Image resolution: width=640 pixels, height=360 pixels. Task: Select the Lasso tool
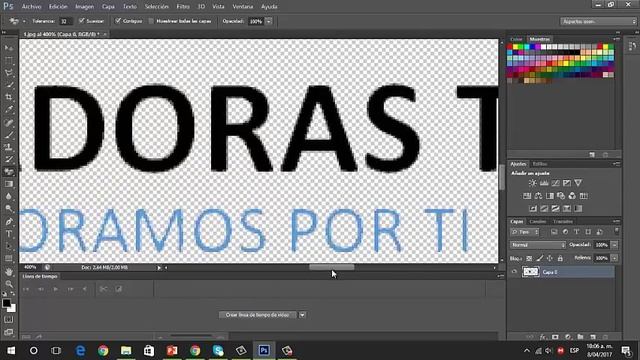pyautogui.click(x=9, y=73)
